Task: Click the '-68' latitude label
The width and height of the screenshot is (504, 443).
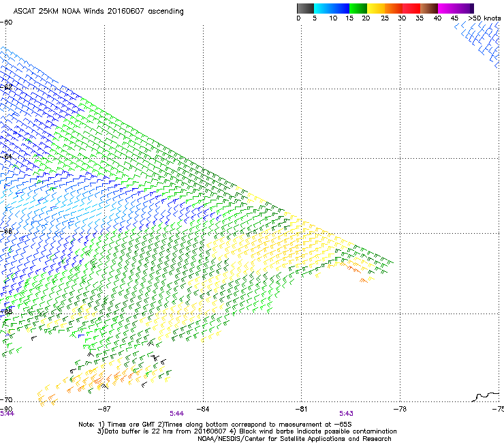Action: [x=6, y=311]
